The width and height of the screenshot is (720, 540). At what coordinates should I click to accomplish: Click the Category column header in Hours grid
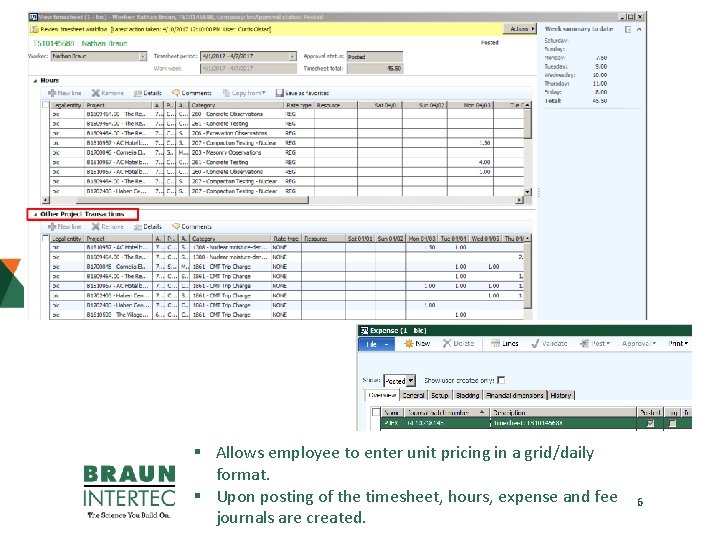(237, 105)
